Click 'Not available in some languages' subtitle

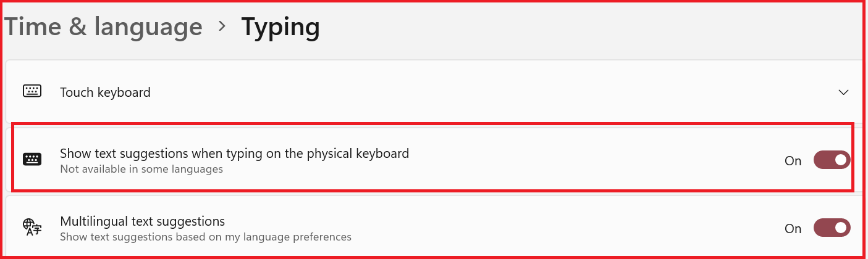click(141, 169)
